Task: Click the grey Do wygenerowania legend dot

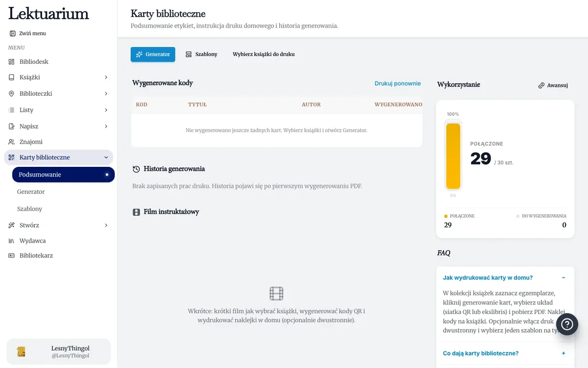Action: pos(518,216)
